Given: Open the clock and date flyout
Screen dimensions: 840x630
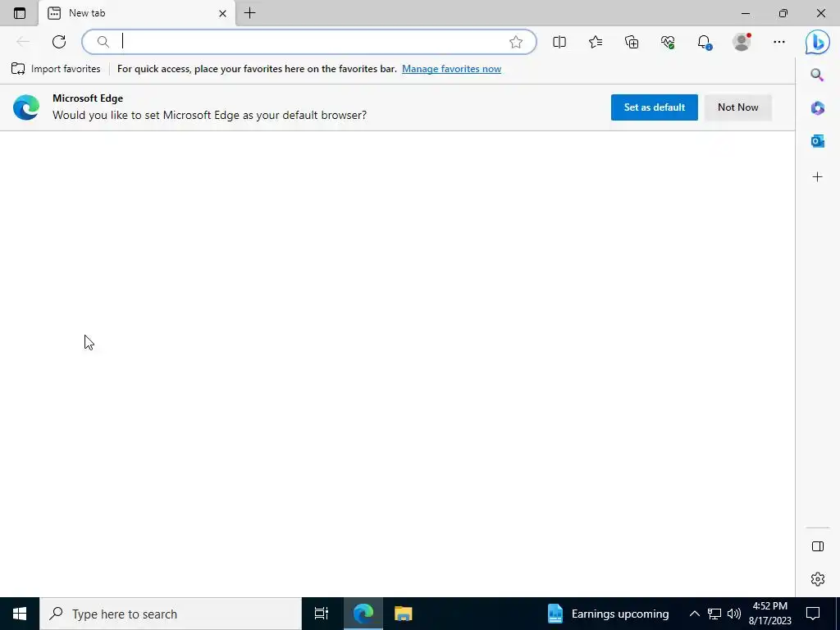Looking at the screenshot, I should tap(769, 614).
